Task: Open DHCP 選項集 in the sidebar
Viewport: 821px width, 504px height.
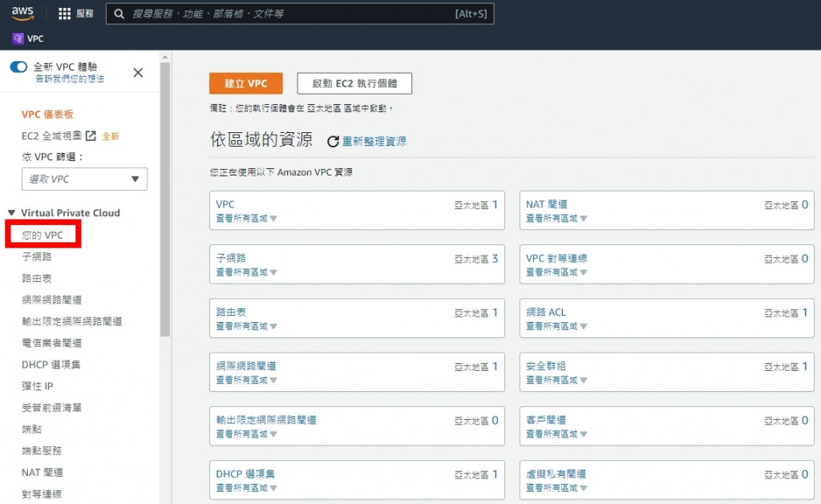Action: [51, 365]
